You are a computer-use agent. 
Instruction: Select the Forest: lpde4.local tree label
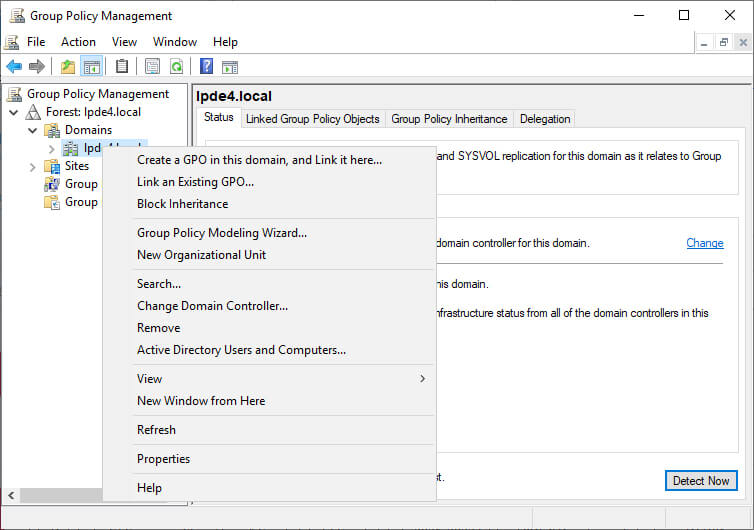93,112
